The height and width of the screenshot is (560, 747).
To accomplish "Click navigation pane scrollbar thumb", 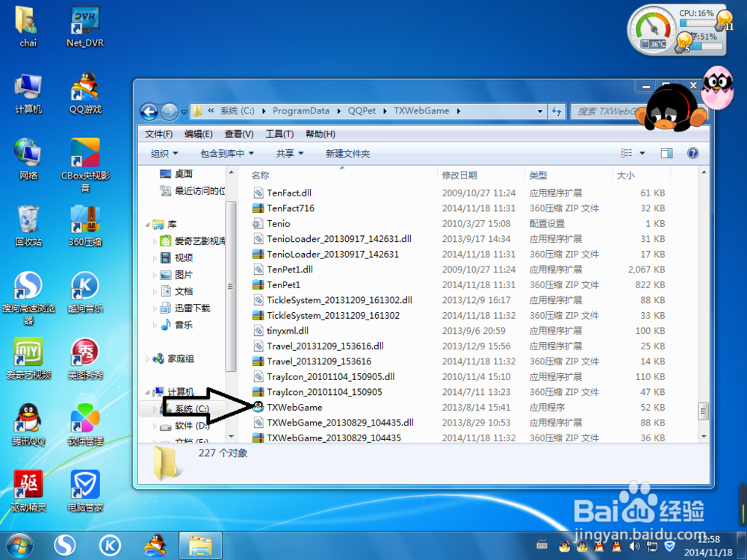I will [231, 287].
